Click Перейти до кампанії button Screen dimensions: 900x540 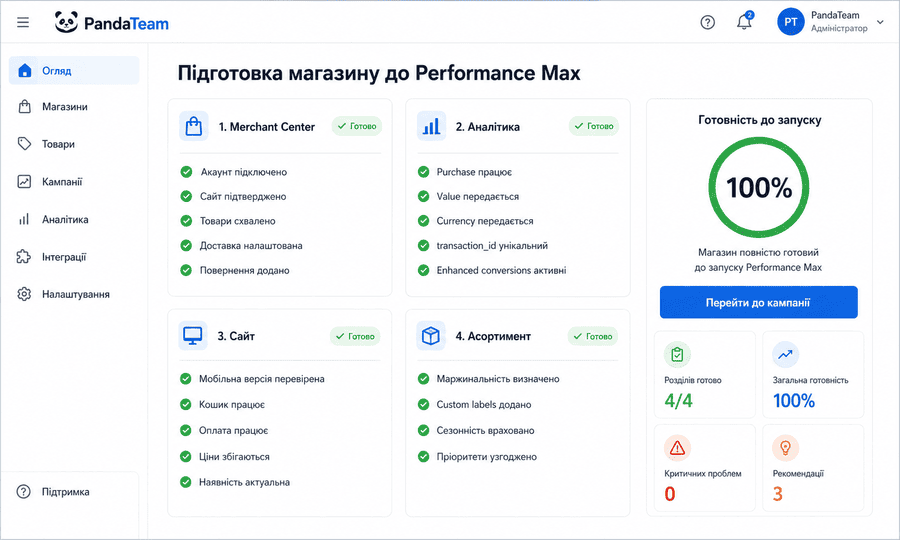tap(759, 302)
